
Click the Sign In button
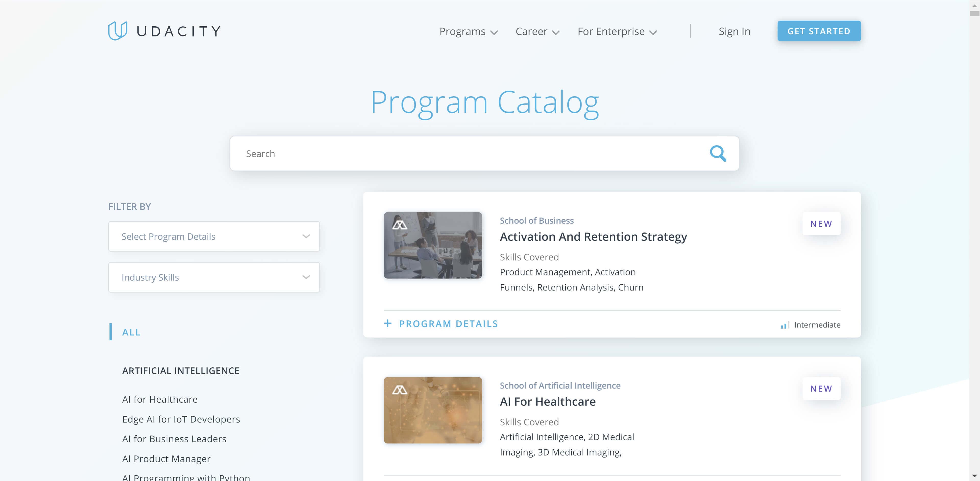[734, 31]
